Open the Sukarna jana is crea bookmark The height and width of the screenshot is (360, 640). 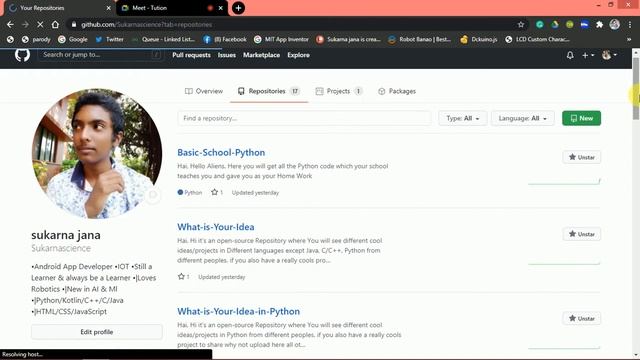coord(349,39)
